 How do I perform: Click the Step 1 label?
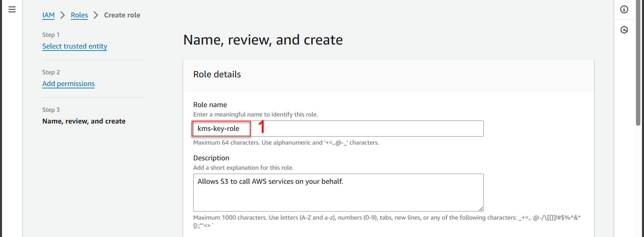click(x=51, y=35)
